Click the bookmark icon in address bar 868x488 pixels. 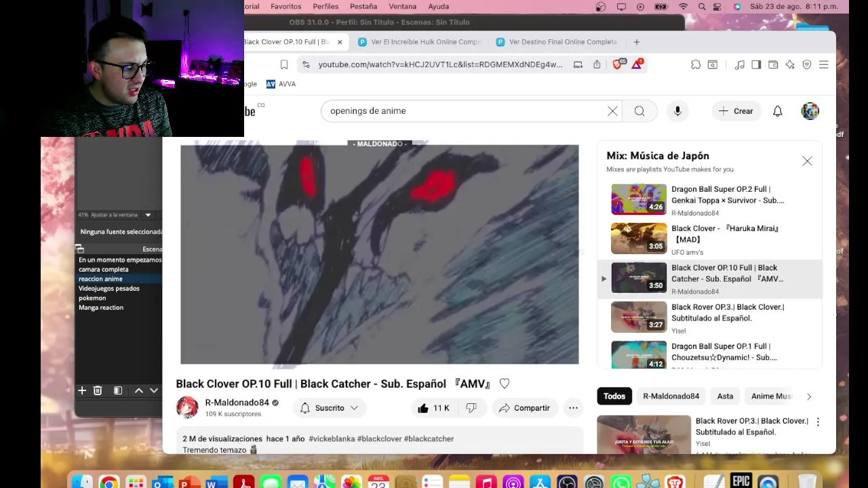(284, 64)
